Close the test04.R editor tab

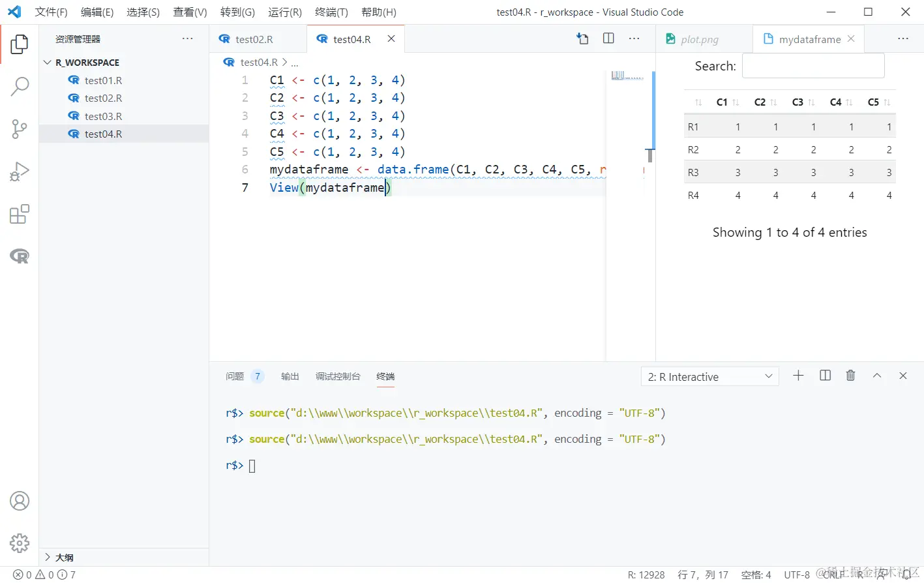391,38
